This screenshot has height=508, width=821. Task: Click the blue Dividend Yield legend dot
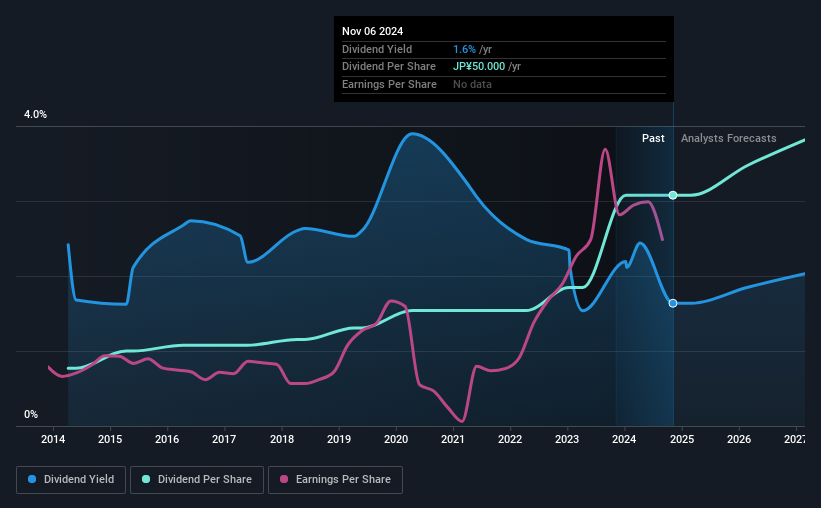point(32,479)
